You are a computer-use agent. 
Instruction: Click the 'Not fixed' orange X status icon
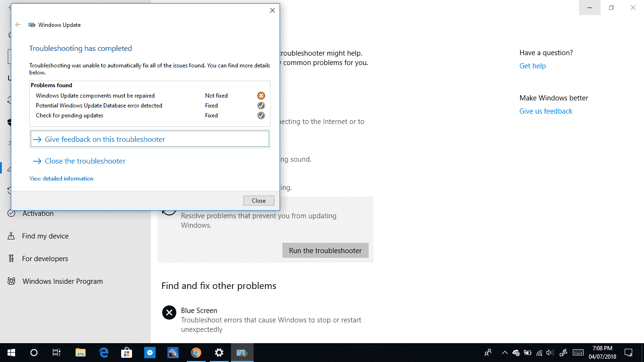[261, 96]
